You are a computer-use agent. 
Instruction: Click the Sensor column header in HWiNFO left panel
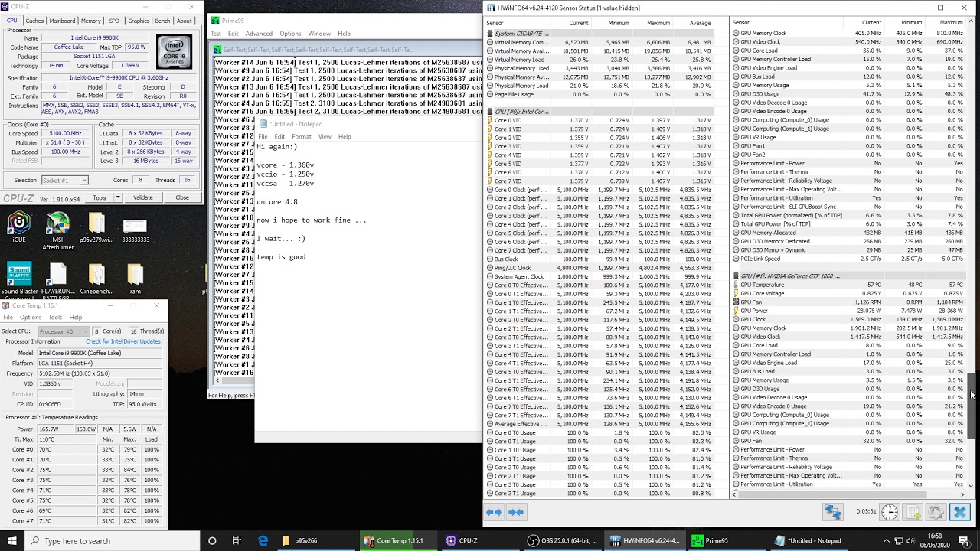(x=495, y=23)
